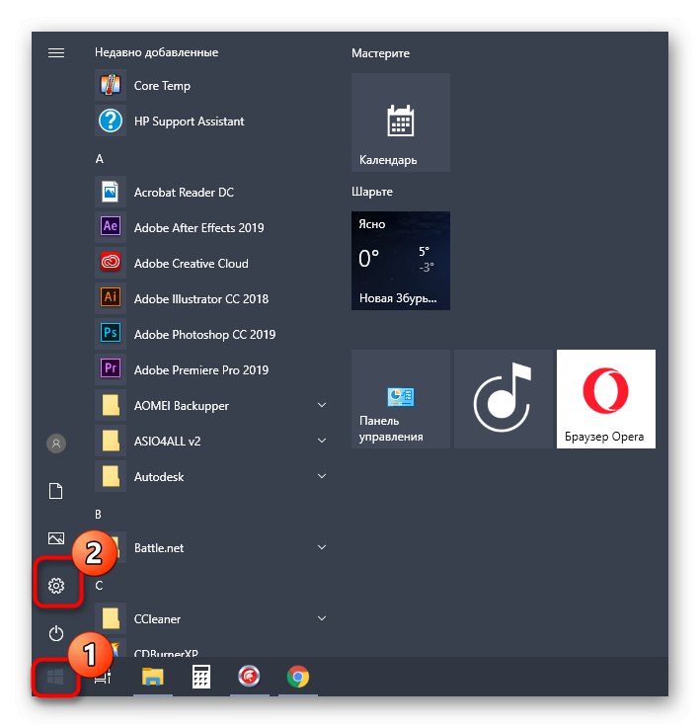Click the Power button icon
This screenshot has height=728, width=700.
(56, 633)
